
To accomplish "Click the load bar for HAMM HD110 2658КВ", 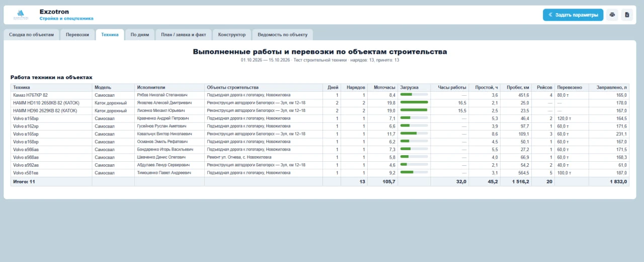I will (x=414, y=103).
